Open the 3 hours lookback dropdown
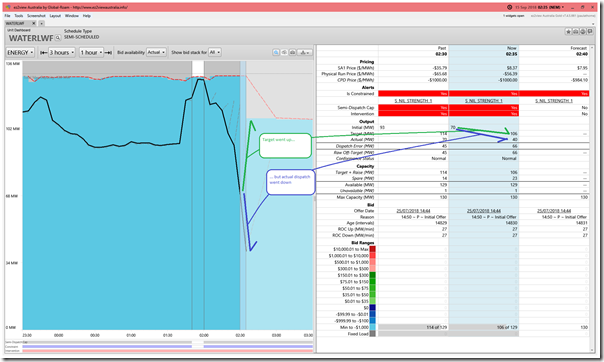This screenshot has height=362, width=604. point(62,52)
